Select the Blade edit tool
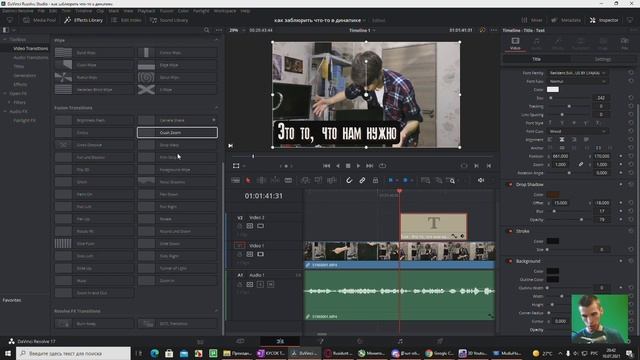The image size is (640, 360). tap(288, 180)
